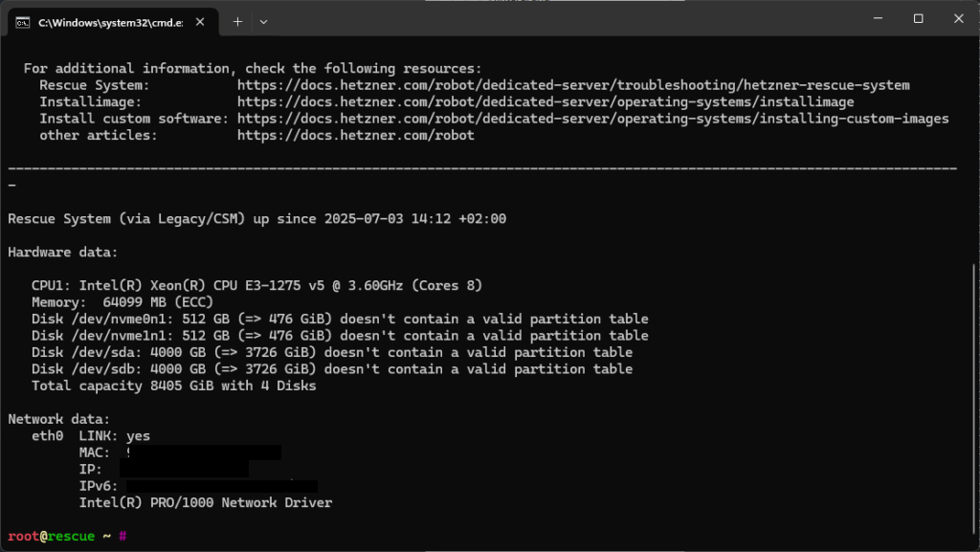Open a new terminal tab with plus
980x552 pixels.
[237, 22]
